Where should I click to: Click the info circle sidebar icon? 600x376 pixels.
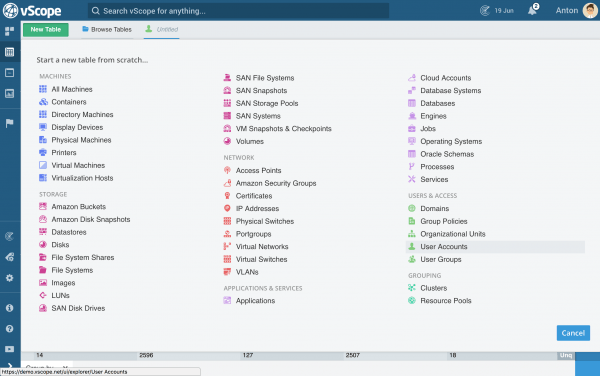click(10, 308)
